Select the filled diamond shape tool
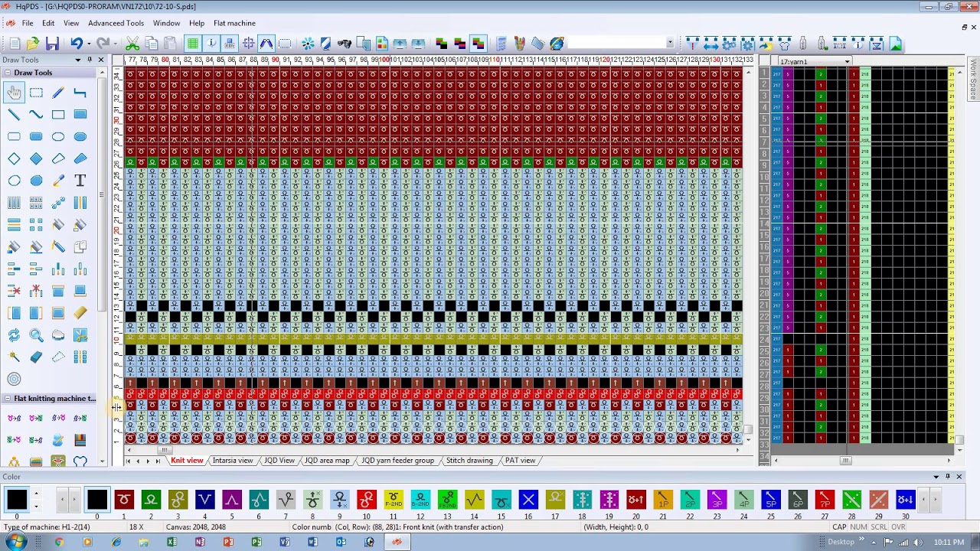This screenshot has width=980, height=551. (36, 158)
